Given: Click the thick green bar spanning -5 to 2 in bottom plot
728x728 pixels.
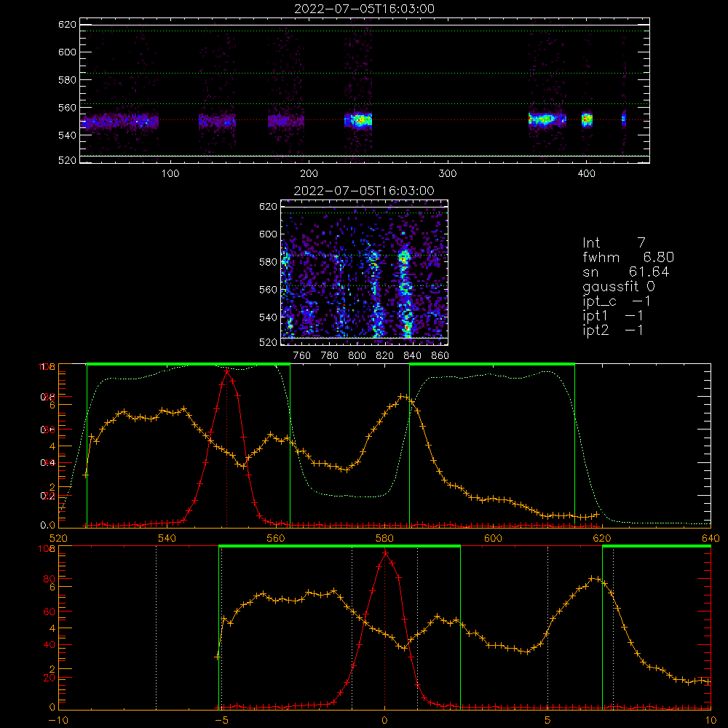Looking at the screenshot, I should [x=339, y=547].
